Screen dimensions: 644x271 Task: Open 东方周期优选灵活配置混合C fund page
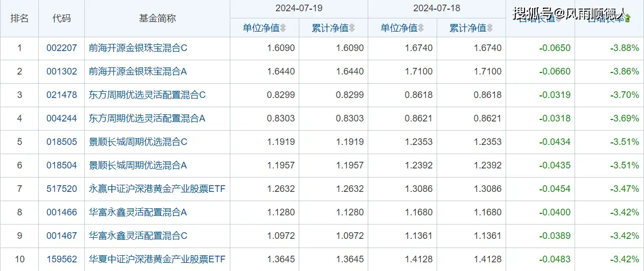[147, 95]
